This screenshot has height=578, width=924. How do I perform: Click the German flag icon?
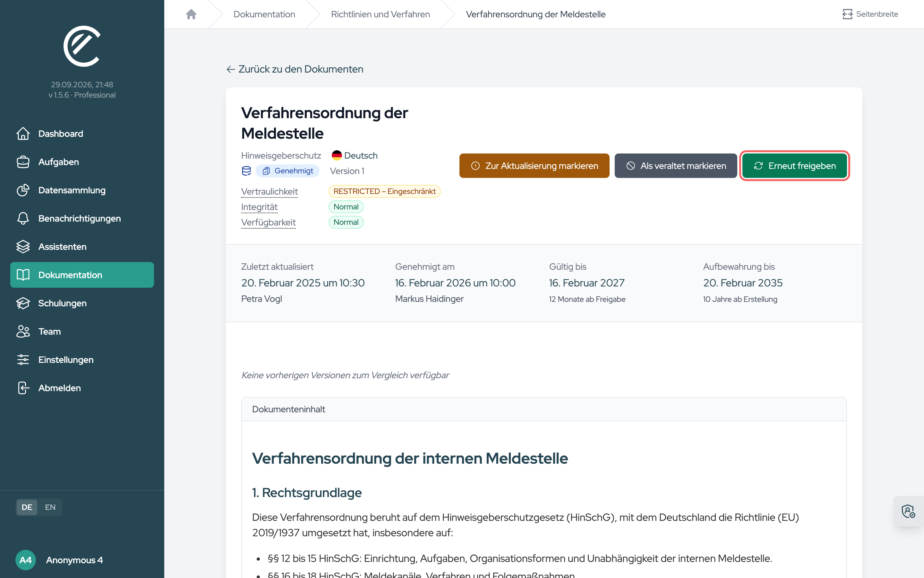point(336,155)
